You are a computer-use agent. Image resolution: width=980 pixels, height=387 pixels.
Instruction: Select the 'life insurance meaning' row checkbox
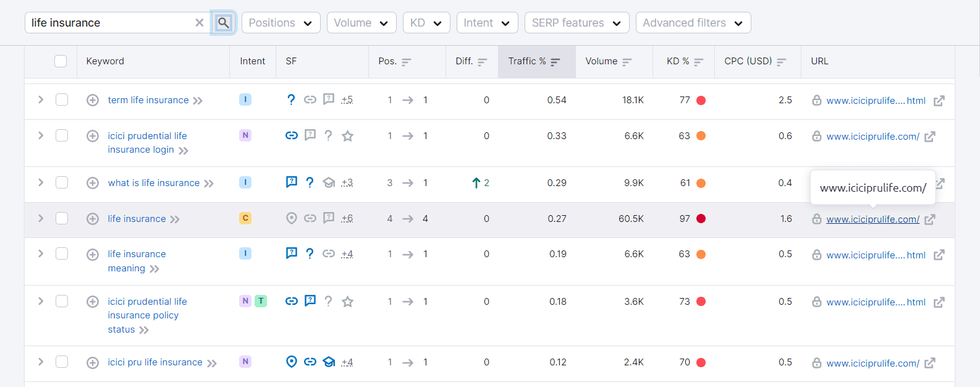[62, 254]
